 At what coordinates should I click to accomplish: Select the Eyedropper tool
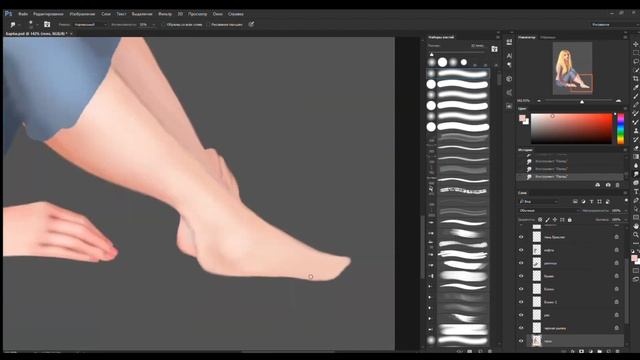636,87
